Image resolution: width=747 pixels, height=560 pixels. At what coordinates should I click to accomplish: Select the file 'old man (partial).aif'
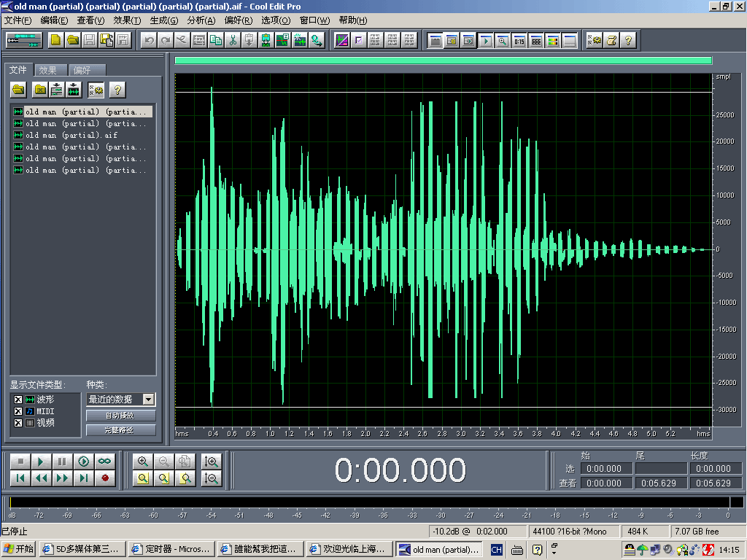point(71,135)
